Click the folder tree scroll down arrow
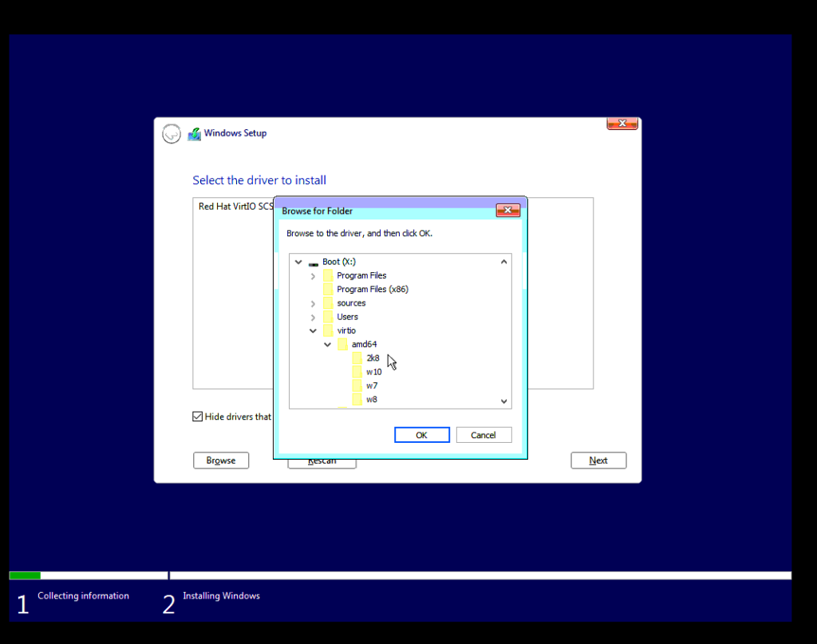817x644 pixels. (503, 401)
